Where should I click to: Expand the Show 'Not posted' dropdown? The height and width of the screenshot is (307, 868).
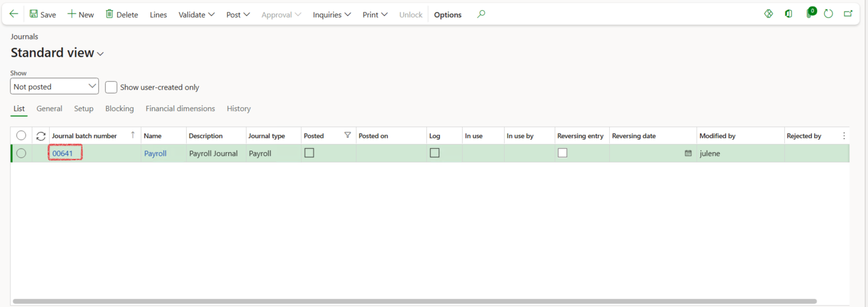(x=54, y=86)
